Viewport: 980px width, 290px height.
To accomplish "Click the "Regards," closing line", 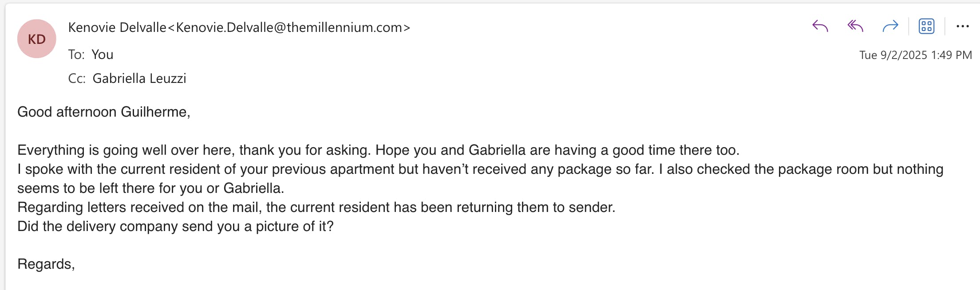I will pyautogui.click(x=46, y=264).
